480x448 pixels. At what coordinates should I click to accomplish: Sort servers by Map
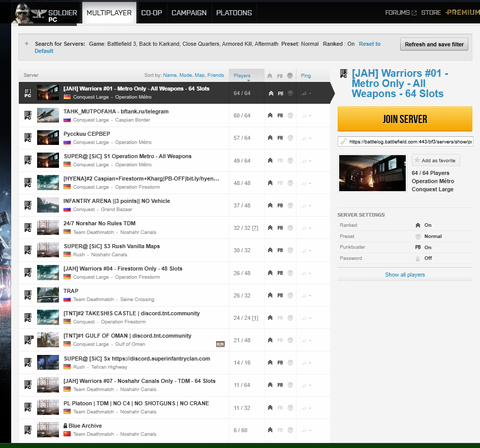point(199,75)
